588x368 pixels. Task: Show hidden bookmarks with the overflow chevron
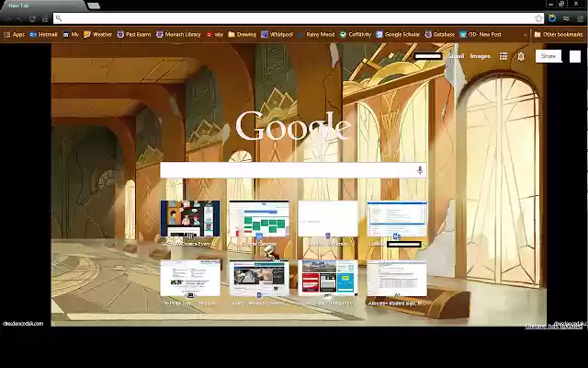tap(525, 35)
